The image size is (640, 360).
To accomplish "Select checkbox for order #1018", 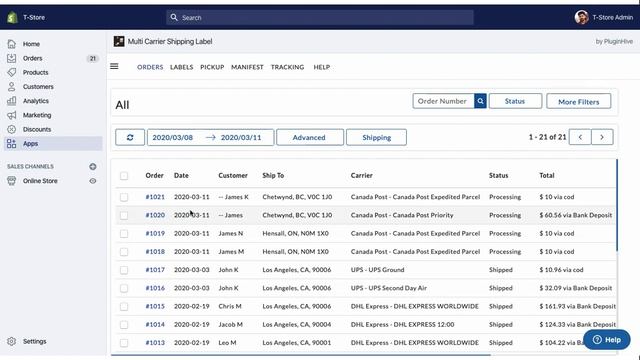I will (124, 252).
